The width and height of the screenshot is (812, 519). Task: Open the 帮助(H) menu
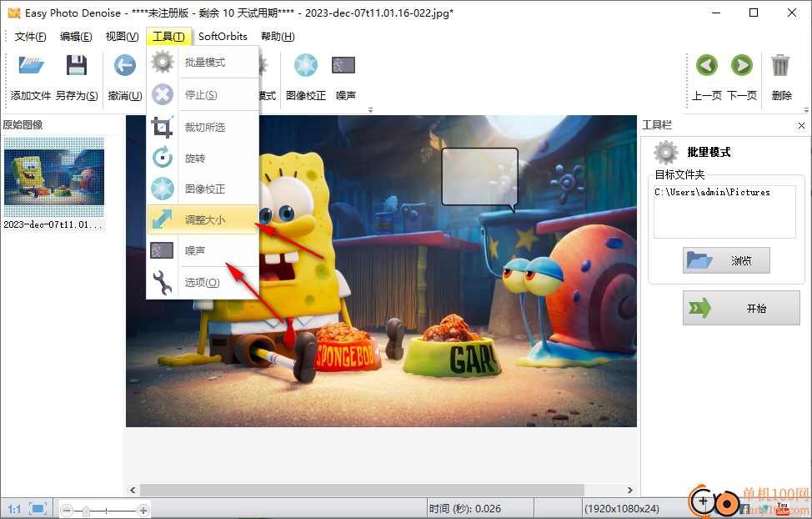click(x=278, y=36)
